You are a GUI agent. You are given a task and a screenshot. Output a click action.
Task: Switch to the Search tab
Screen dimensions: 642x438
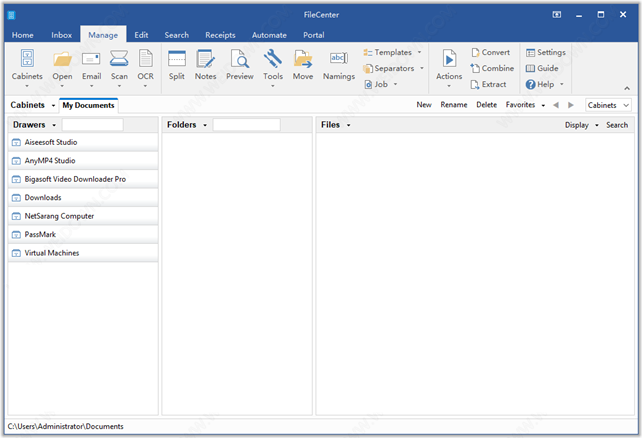pyautogui.click(x=177, y=35)
